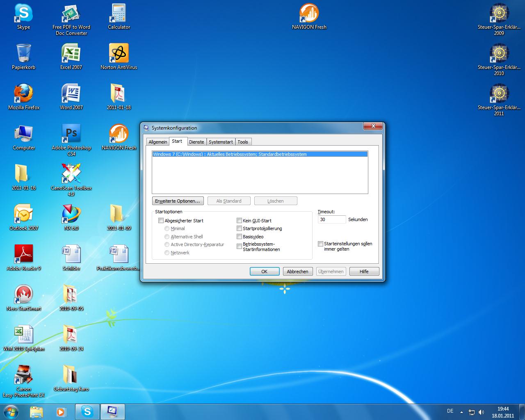525x420 pixels.
Task: Open the Systemstart tab
Action: [221, 142]
